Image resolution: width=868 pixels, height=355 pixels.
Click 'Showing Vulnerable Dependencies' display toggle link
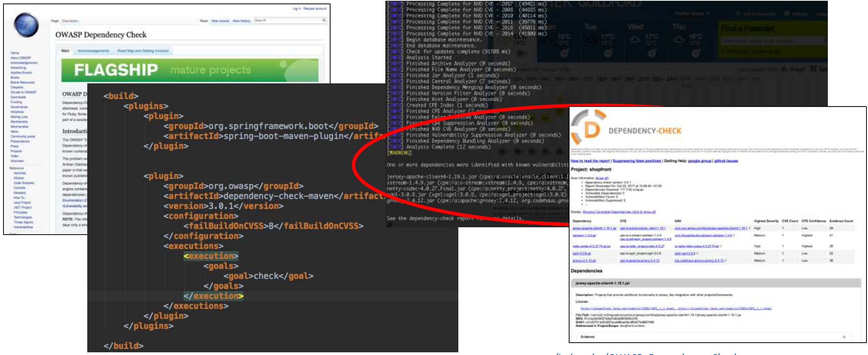pos(619,212)
